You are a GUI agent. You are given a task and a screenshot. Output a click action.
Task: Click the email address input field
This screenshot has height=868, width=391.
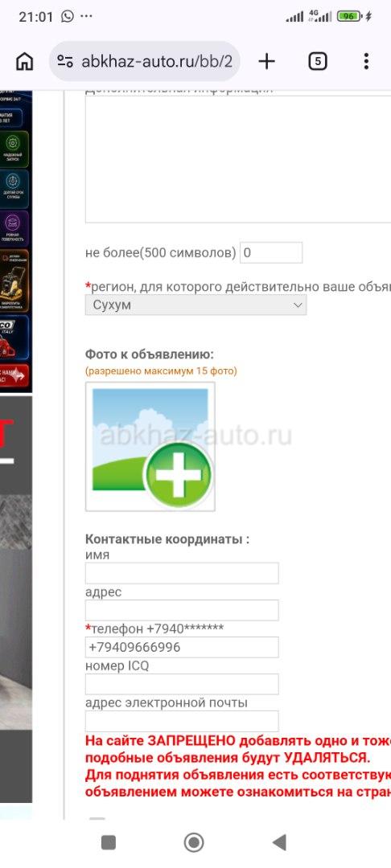click(182, 721)
